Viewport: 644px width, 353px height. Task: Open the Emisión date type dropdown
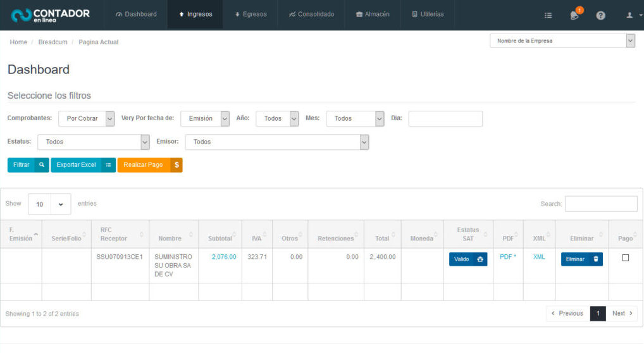tap(205, 118)
